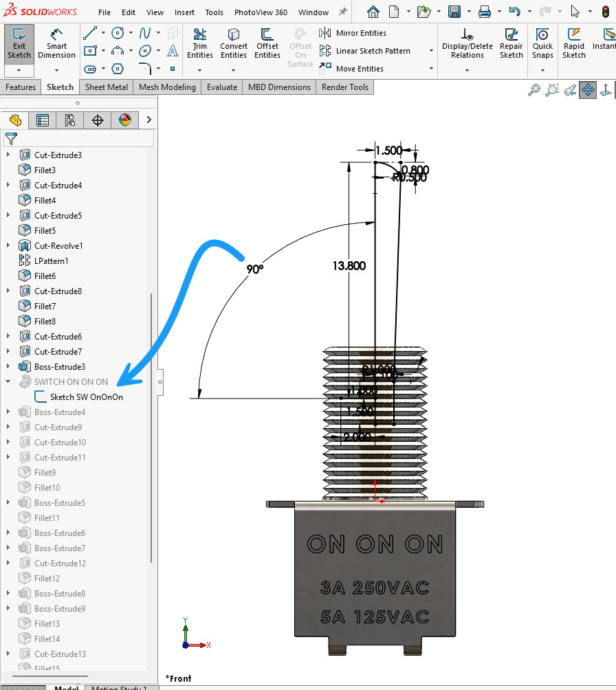Screen dimensions: 616x690
Task: Click the New document icon
Action: (x=394, y=12)
